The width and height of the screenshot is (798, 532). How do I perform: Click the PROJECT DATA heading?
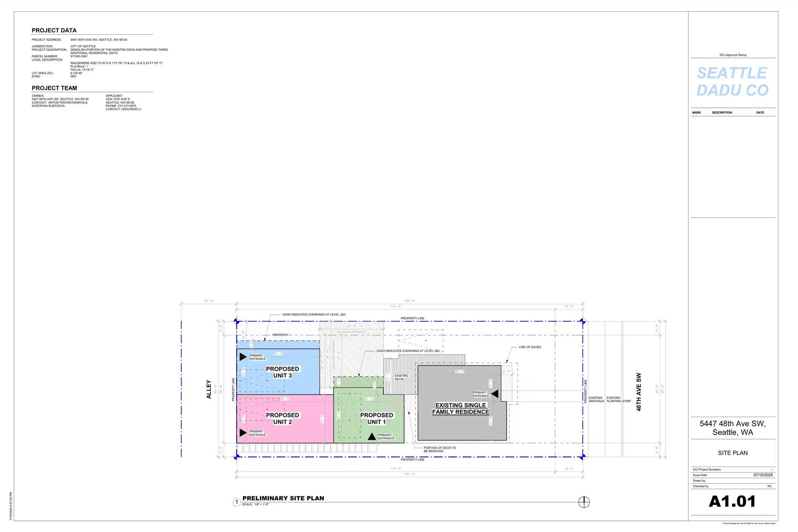(54, 30)
